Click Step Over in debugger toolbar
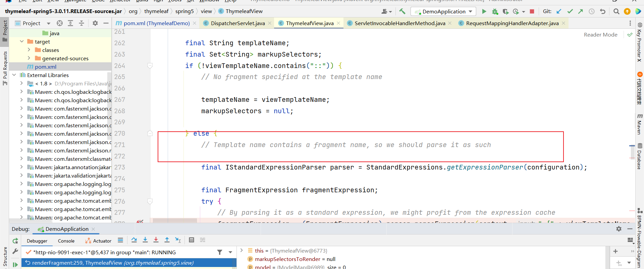 pos(134,240)
